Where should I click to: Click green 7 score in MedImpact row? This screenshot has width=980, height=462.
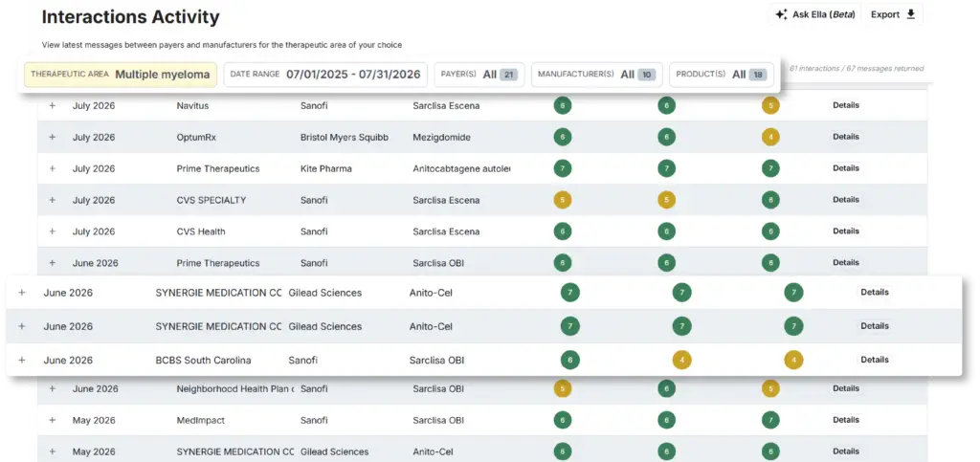point(770,420)
